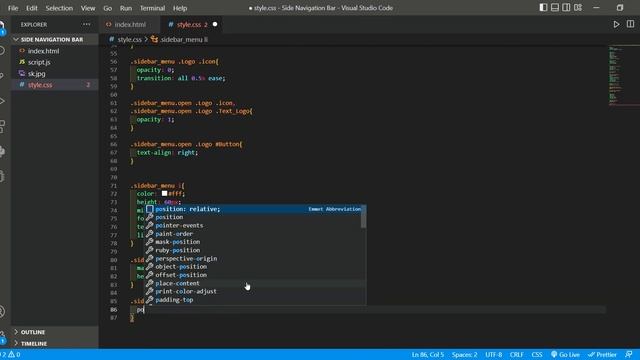Open index.html in the Explorer tree
The height and width of the screenshot is (360, 640).
point(55,51)
